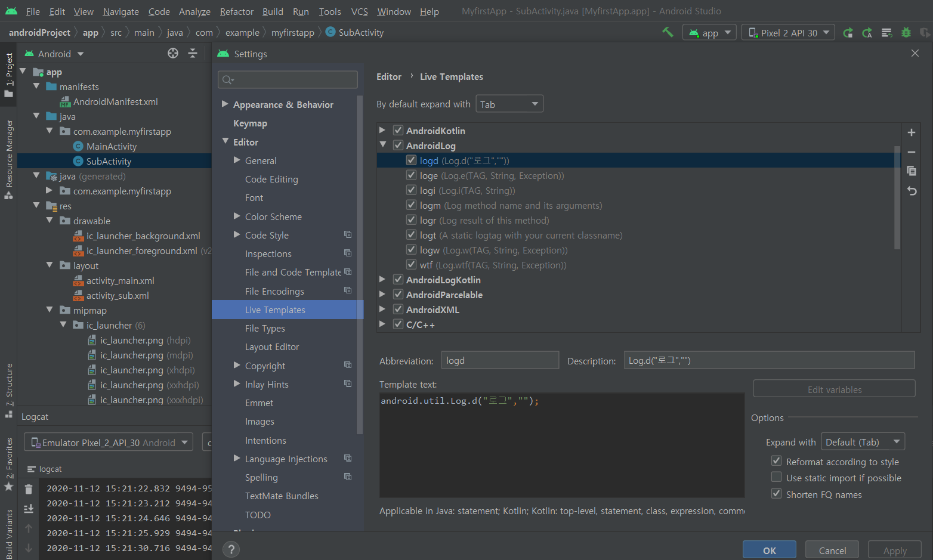Open the Help menu

coord(430,11)
